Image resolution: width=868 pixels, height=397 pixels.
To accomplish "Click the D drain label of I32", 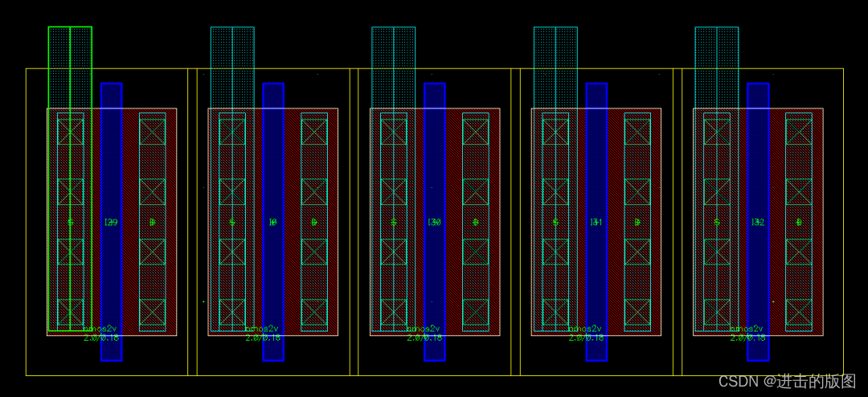I will coord(799,222).
